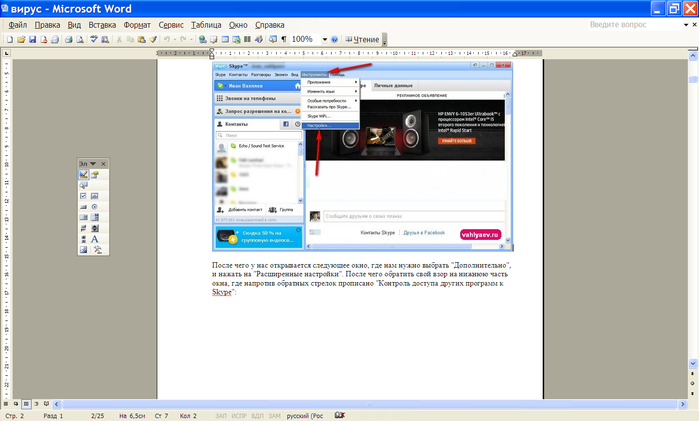Insert an Image control from toolbox
The height and width of the screenshot is (421, 699).
coord(83,250)
